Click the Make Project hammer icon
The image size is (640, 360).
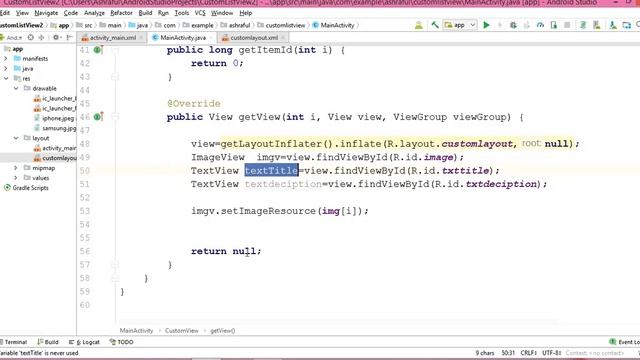pos(435,25)
